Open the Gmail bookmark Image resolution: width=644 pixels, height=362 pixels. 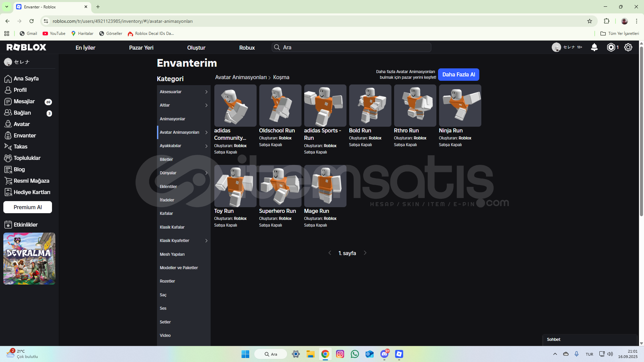pyautogui.click(x=29, y=34)
